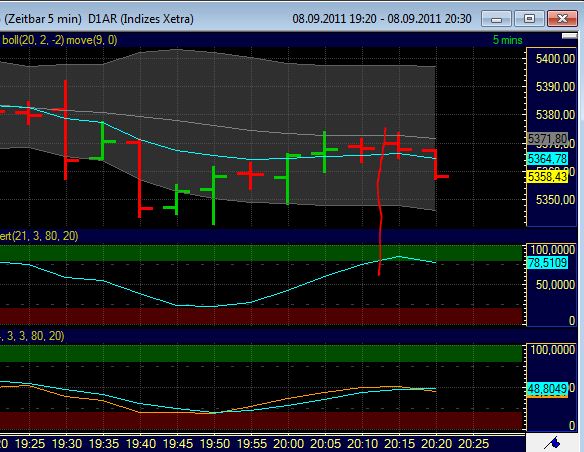
Task: Click the 5380,00 price axis label
Action: point(555,115)
